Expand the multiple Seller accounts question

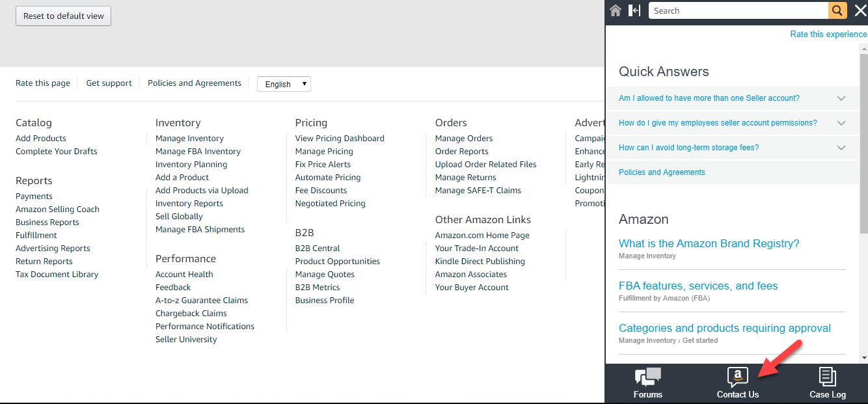click(841, 98)
